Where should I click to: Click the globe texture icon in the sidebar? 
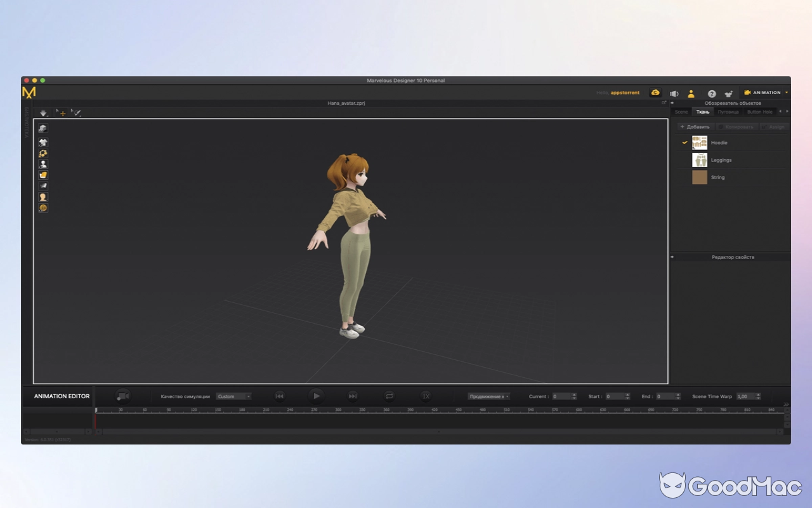[x=43, y=207]
